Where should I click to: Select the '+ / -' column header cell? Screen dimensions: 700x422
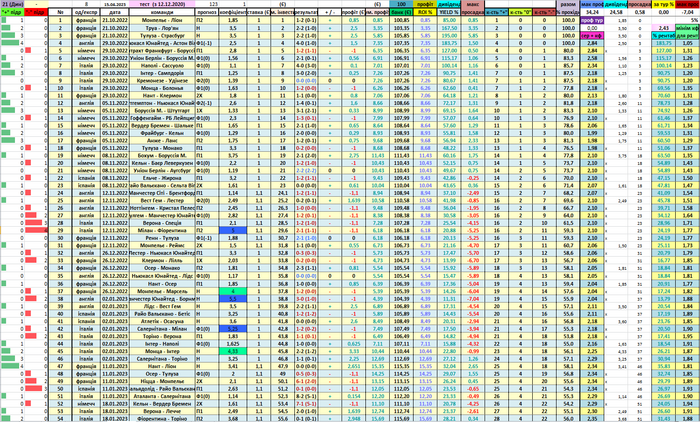tap(330, 13)
